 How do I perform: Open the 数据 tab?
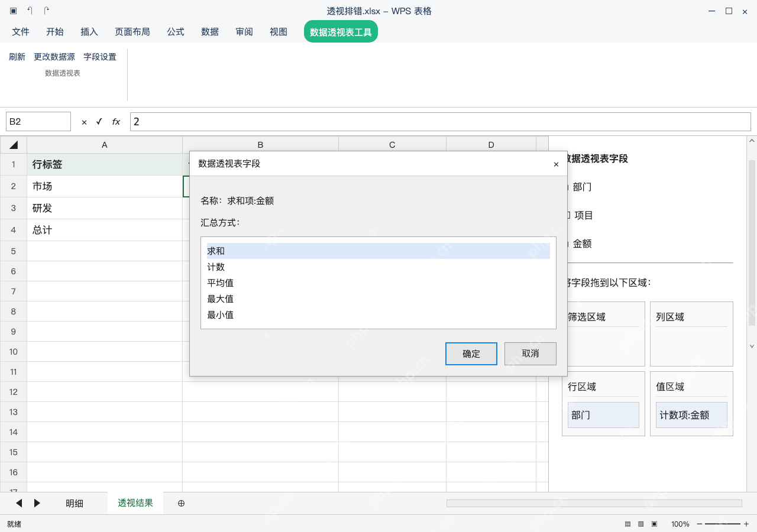pyautogui.click(x=210, y=32)
